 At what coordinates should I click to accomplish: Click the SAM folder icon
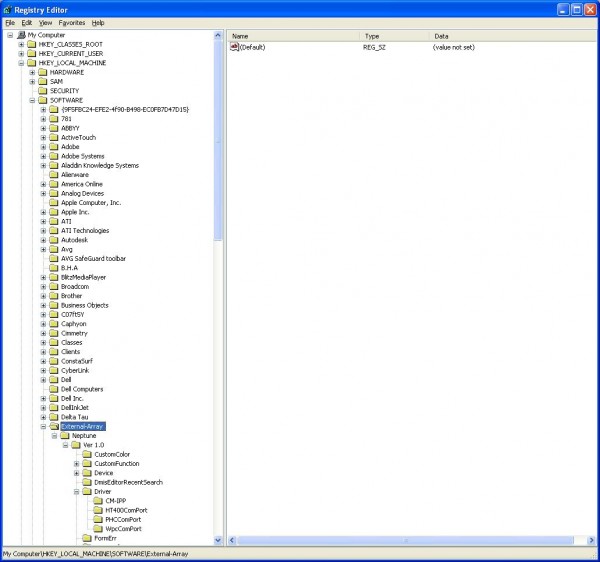[43, 81]
